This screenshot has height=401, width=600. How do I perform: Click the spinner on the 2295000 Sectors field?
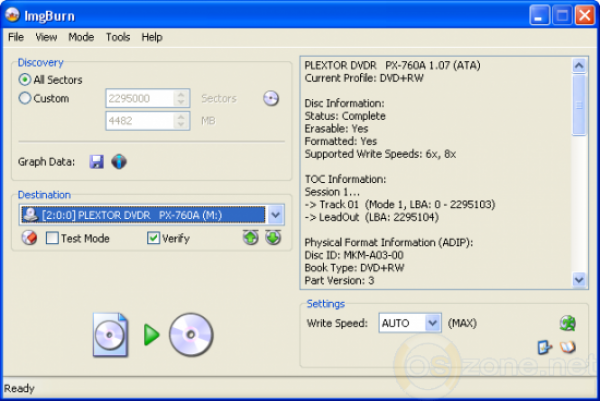[181, 98]
